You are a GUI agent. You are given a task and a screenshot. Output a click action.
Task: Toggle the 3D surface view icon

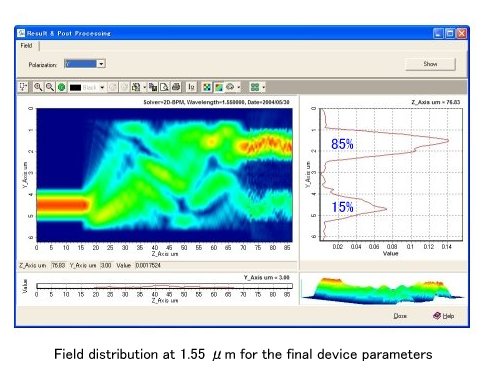(230, 87)
